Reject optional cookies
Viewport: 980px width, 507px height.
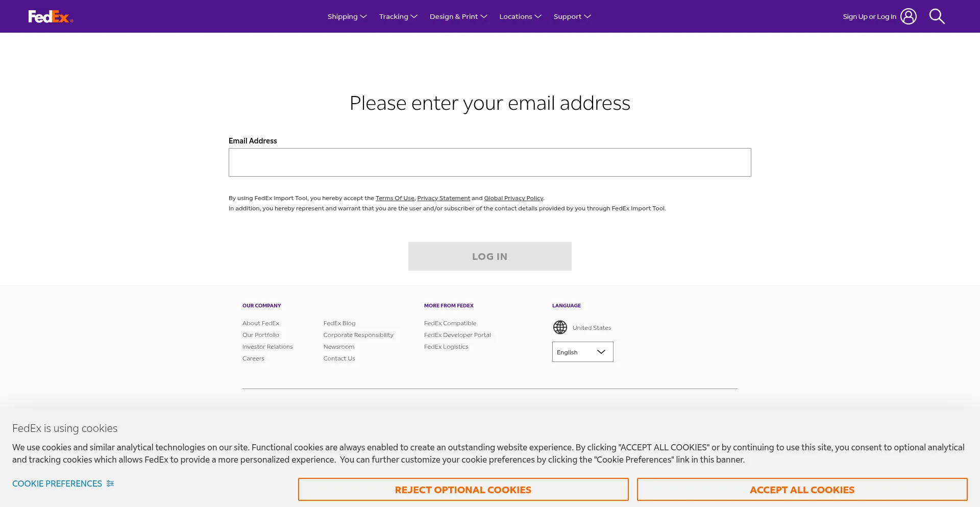[463, 490]
